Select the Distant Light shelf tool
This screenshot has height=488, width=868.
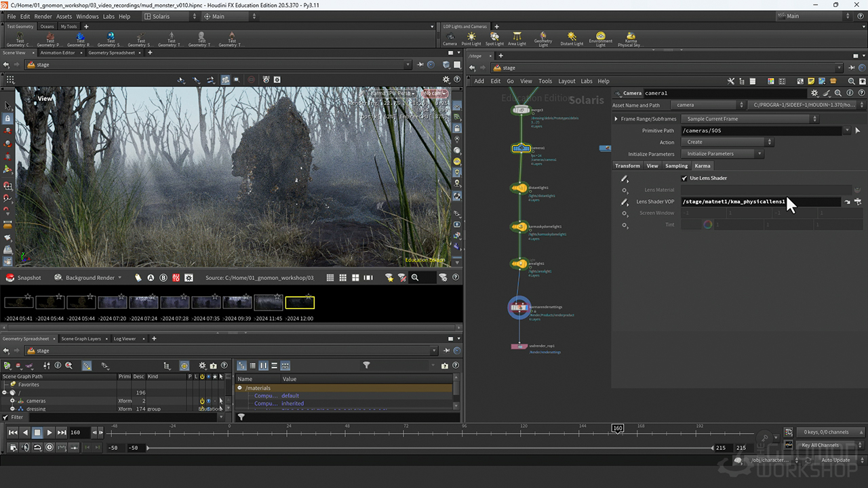(572, 38)
